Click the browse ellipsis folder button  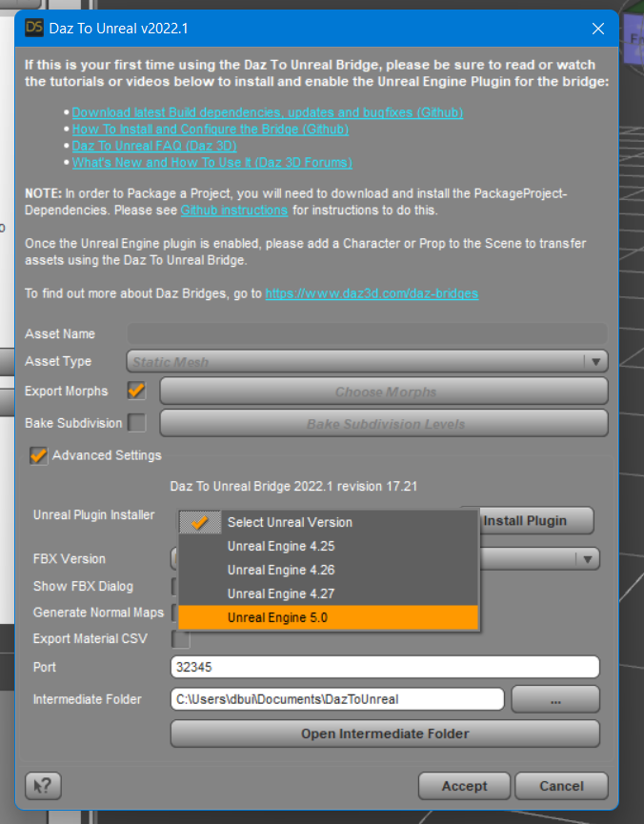pyautogui.click(x=555, y=699)
